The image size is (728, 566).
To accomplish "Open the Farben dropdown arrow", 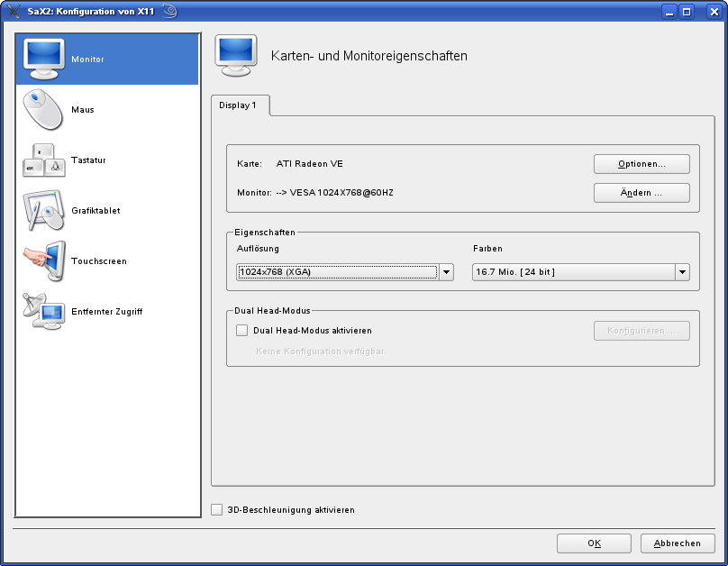I will click(x=682, y=272).
